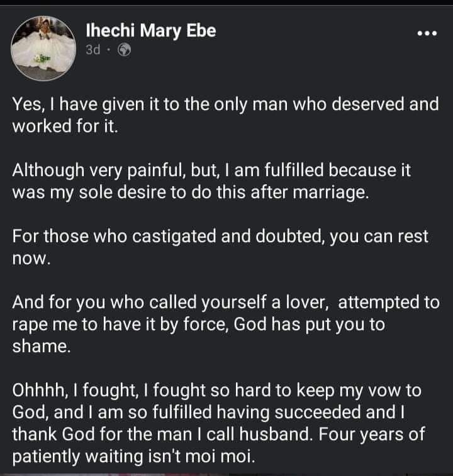Screen dimensions: 453x476
Task: Select the paragraph starting 'And for you who'
Action: [x=226, y=324]
